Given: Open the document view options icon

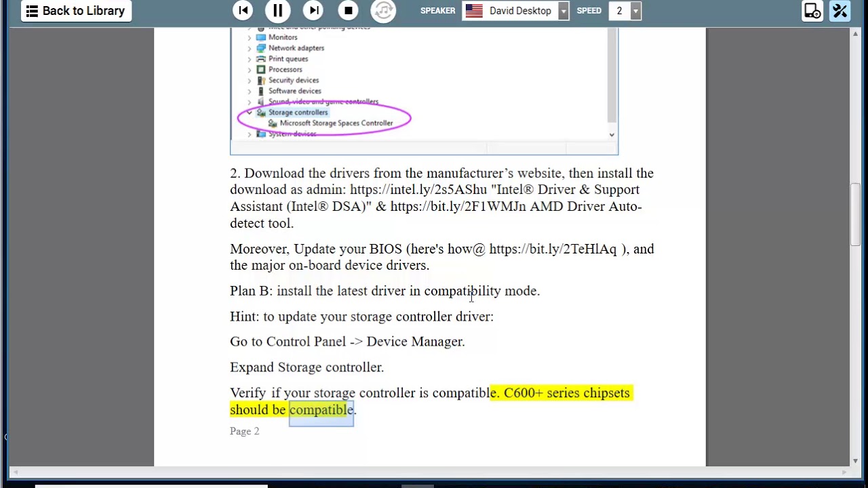Looking at the screenshot, I should 812,11.
